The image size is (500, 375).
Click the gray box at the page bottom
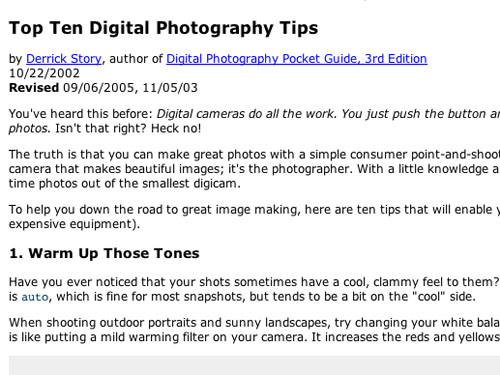coord(254,365)
